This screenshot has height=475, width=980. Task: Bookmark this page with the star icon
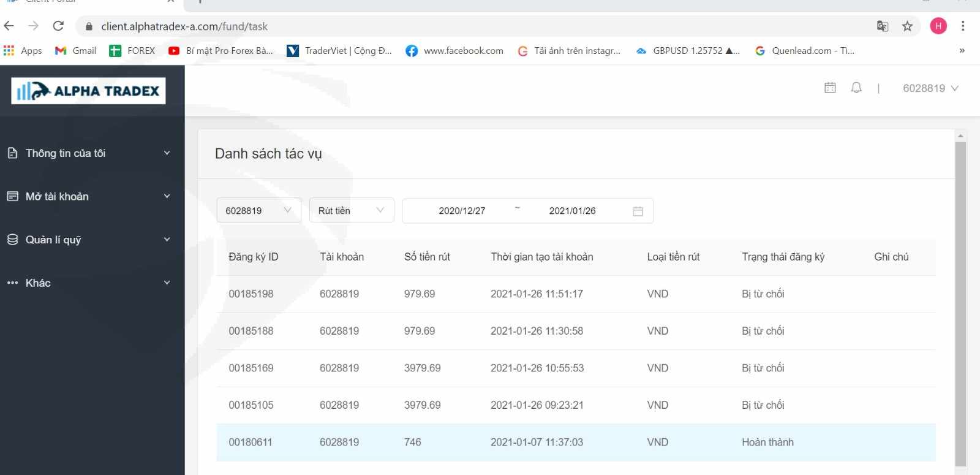point(907,26)
